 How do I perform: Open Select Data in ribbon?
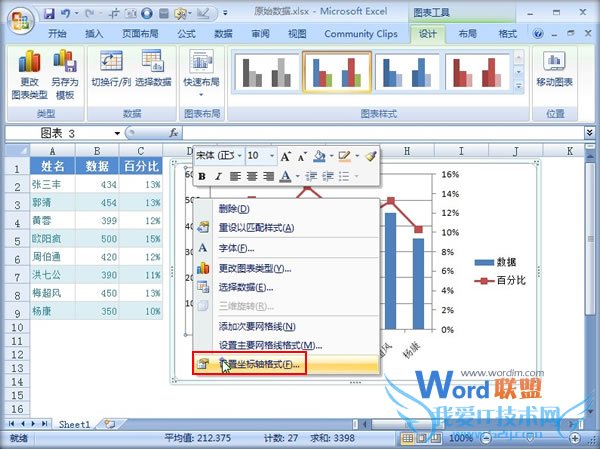(x=153, y=69)
